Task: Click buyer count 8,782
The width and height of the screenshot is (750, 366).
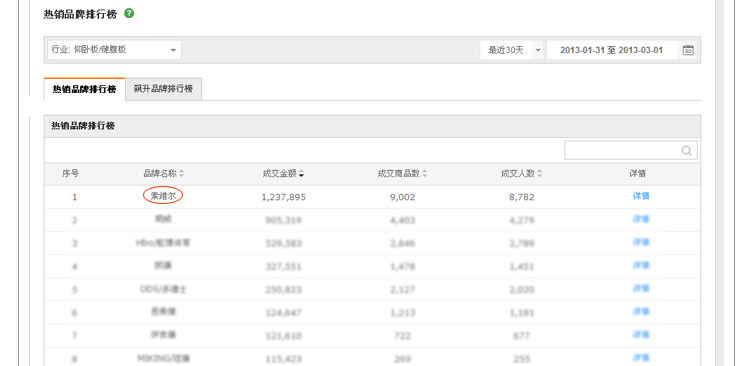Action: [522, 197]
